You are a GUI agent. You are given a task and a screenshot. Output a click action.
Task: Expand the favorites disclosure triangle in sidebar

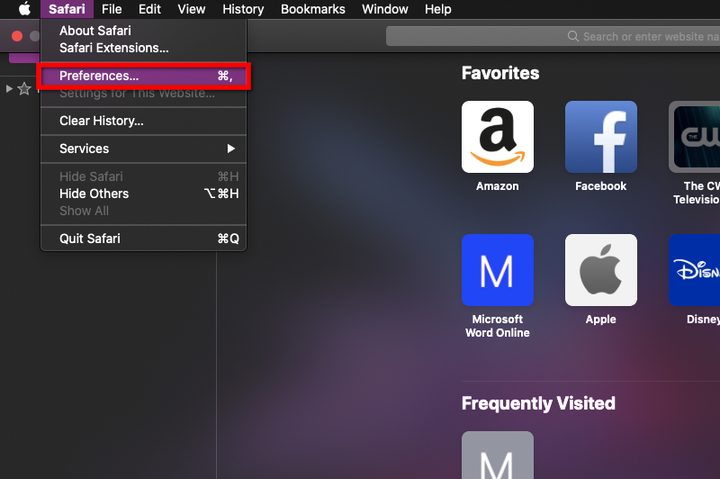click(9, 89)
